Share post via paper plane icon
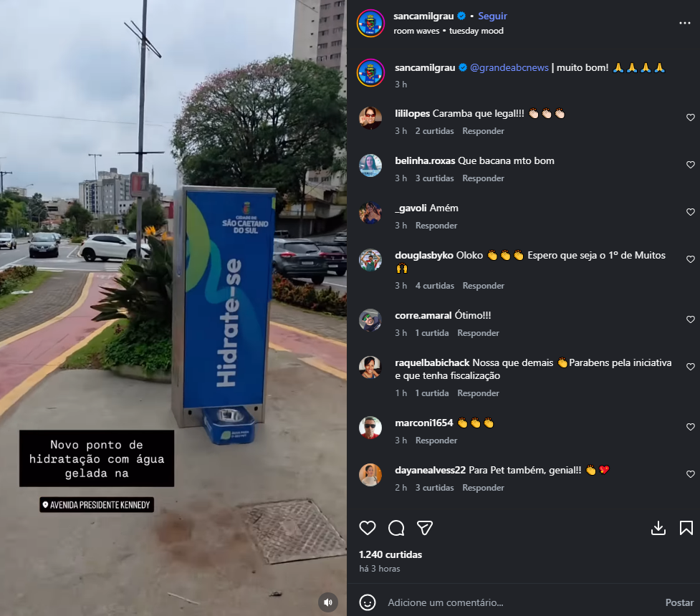The width and height of the screenshot is (700, 616). coord(425,528)
